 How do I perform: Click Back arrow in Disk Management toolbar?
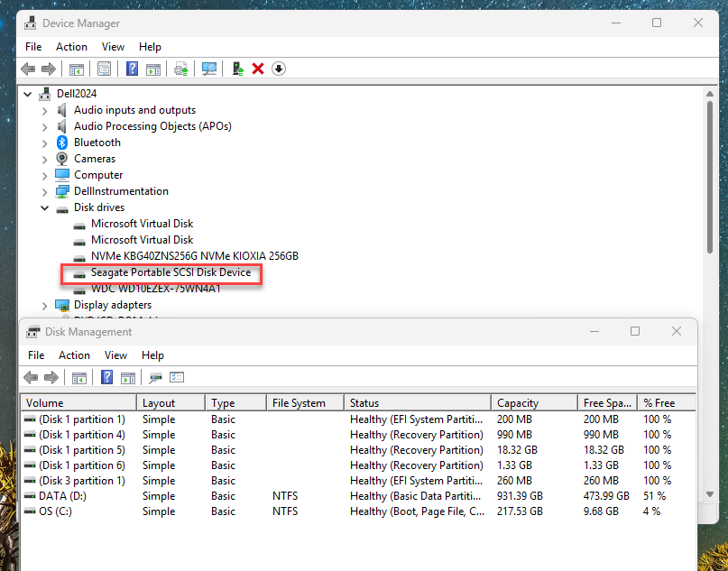[x=31, y=377]
